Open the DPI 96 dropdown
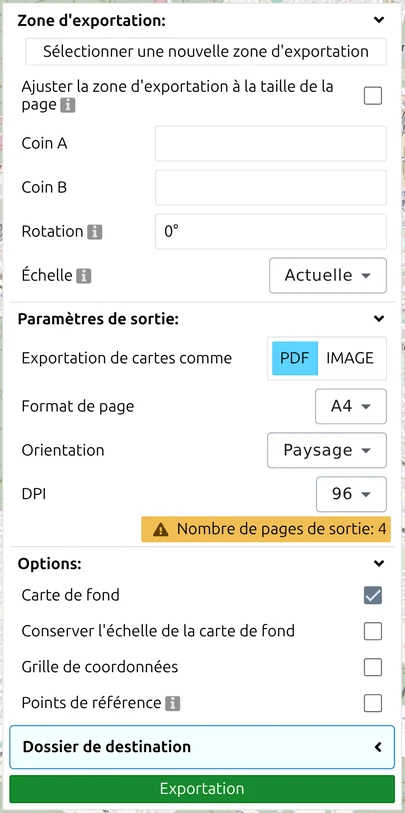405x813 pixels. (x=352, y=494)
